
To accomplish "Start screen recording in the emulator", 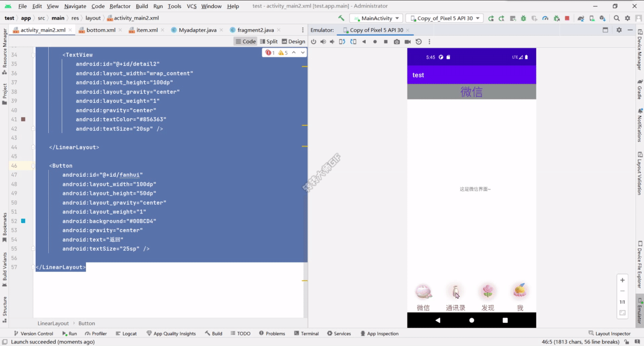I will (x=407, y=41).
